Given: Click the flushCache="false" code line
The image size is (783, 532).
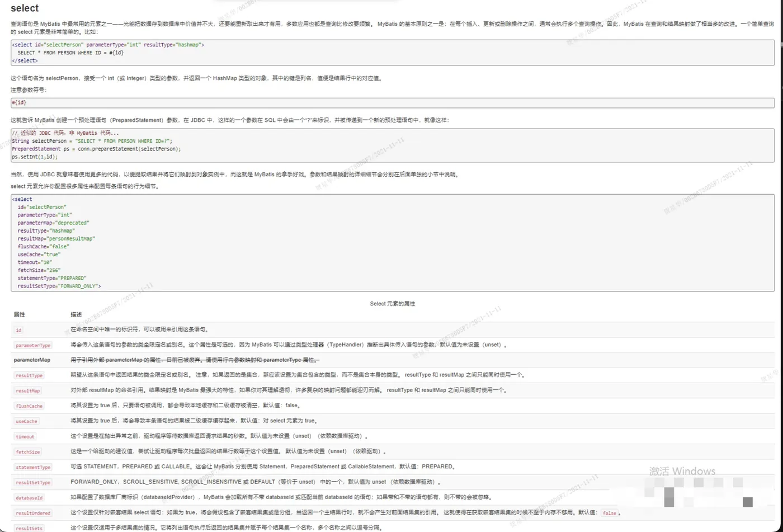Looking at the screenshot, I should point(43,246).
